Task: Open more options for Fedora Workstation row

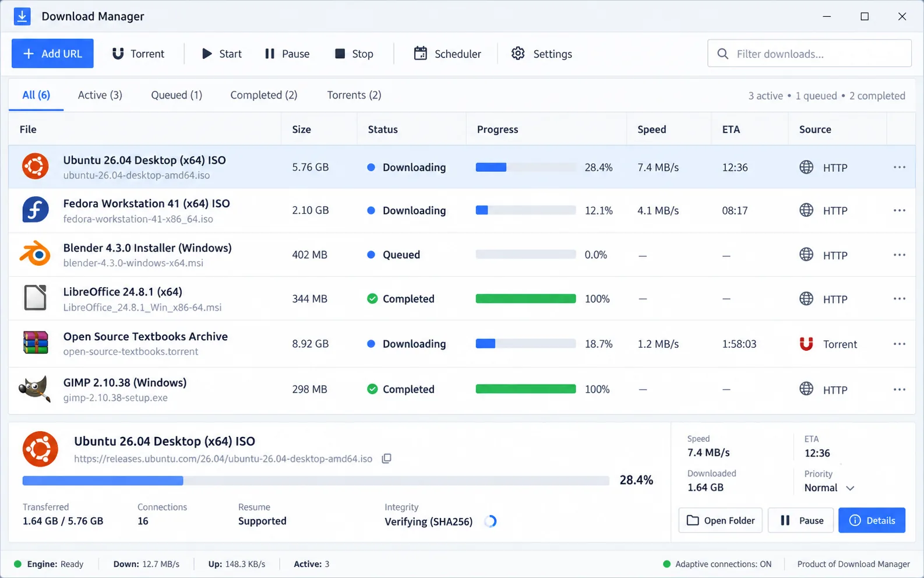Action: coord(900,210)
